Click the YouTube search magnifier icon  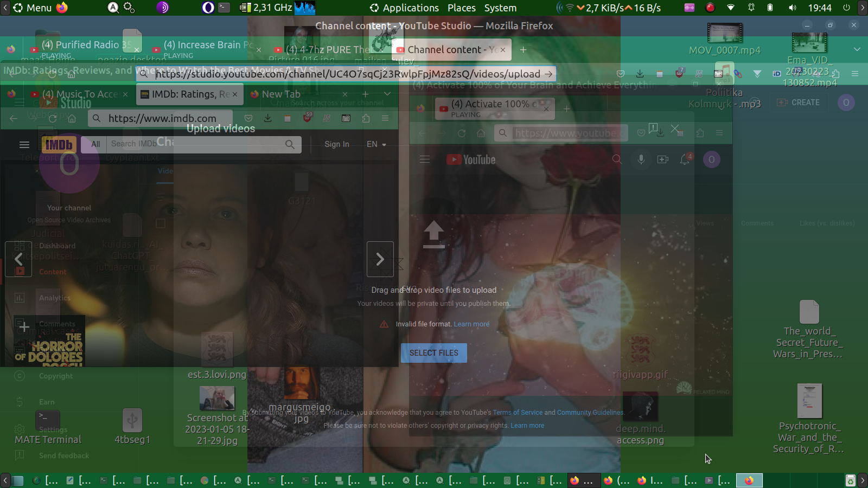pos(617,159)
